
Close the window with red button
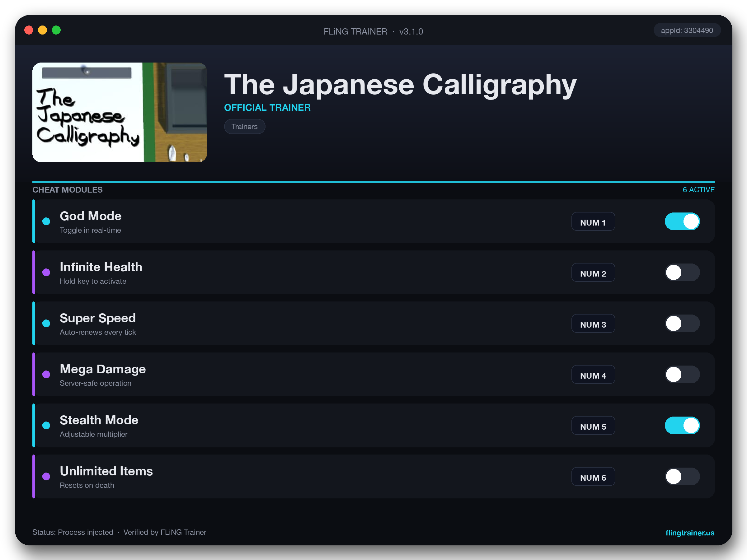coord(29,30)
